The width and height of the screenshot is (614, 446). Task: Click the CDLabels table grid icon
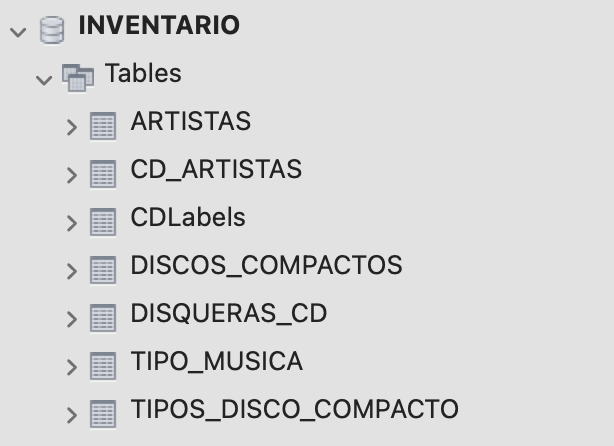coord(103,221)
